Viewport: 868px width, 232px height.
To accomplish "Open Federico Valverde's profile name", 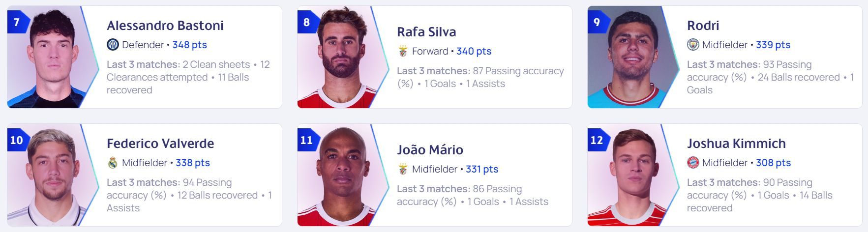I will click(160, 144).
